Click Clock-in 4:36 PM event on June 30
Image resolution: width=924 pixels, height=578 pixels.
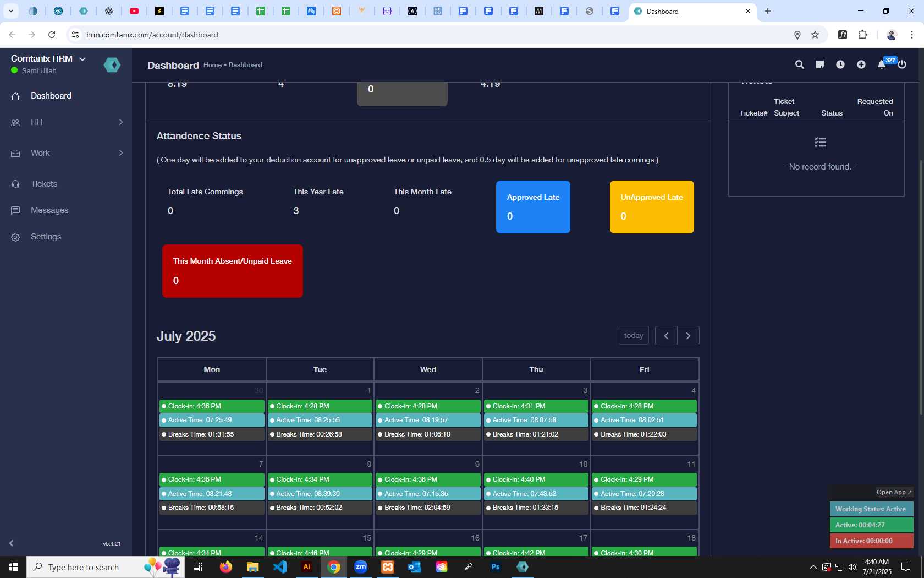212,406
